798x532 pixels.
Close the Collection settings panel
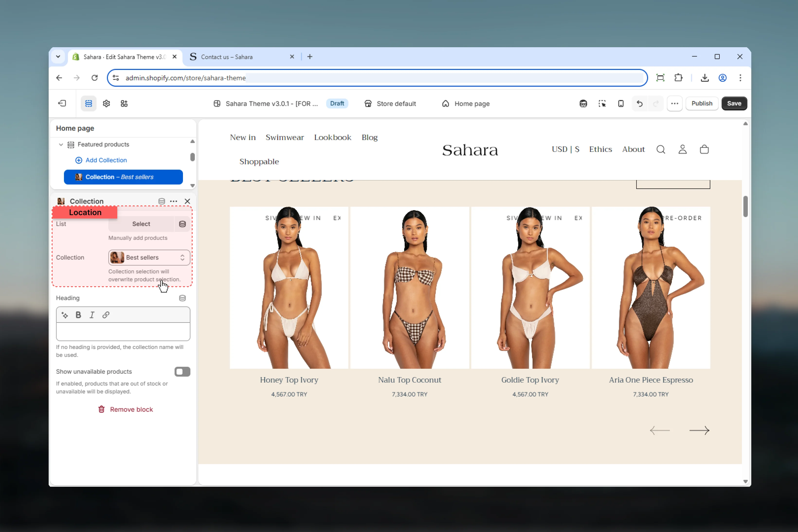pos(187,201)
